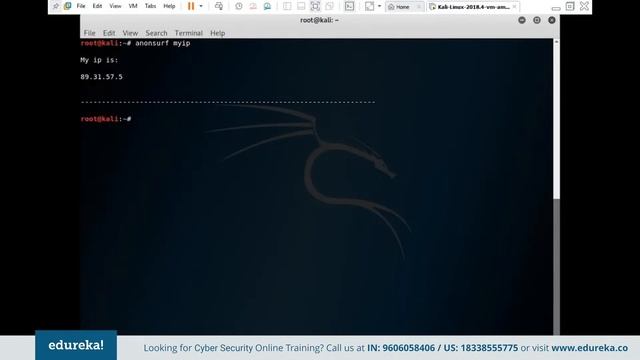The width and height of the screenshot is (640, 360).
Task: Click the IP address 89.31.57.5
Action: point(101,77)
